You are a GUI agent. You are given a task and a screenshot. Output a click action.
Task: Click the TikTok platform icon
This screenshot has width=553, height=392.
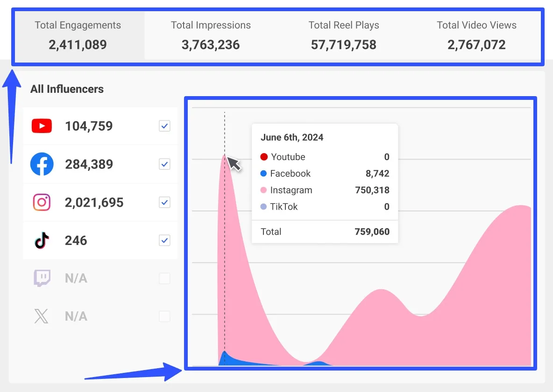(42, 240)
